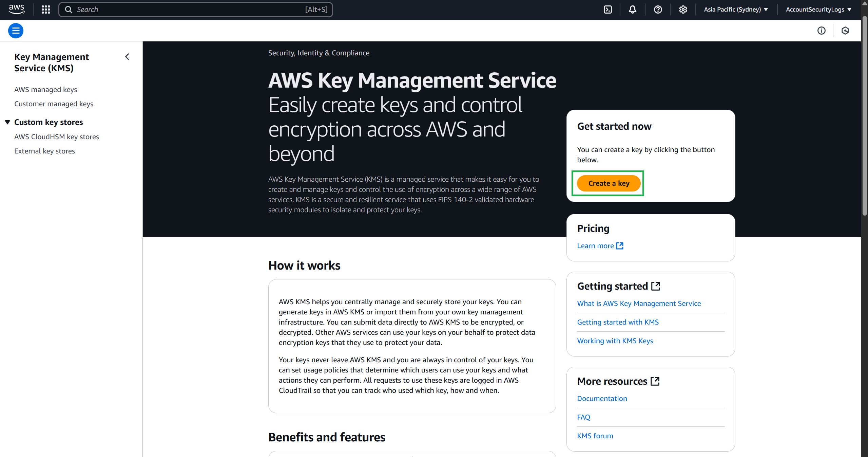Click in the AWS search field

[x=190, y=10]
